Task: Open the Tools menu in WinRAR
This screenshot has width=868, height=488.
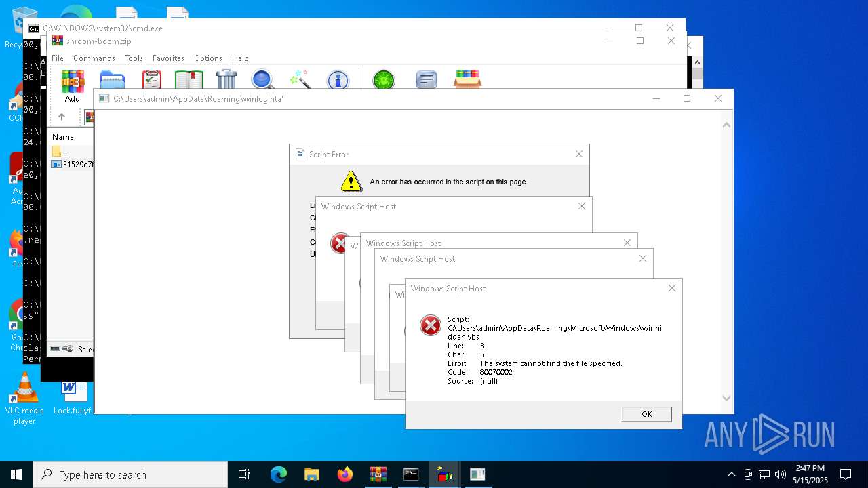Action: [x=134, y=58]
